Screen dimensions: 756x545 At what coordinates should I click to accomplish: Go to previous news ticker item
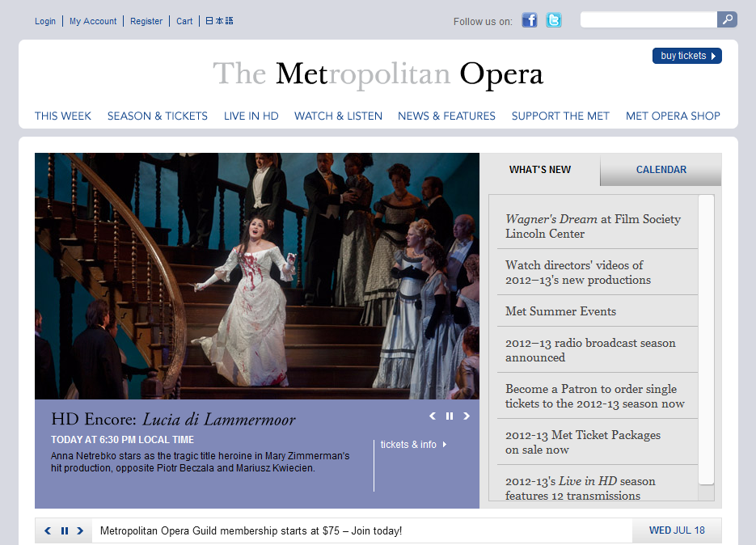(x=47, y=530)
